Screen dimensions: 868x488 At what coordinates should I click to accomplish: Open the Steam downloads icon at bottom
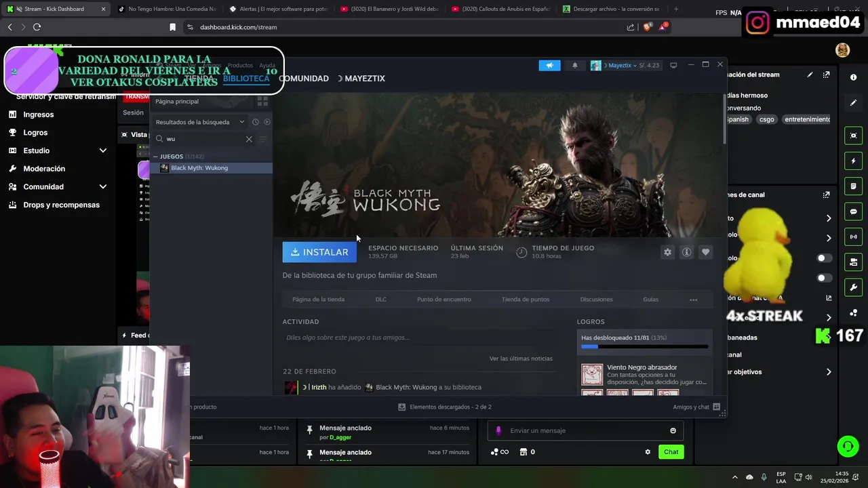(x=401, y=407)
